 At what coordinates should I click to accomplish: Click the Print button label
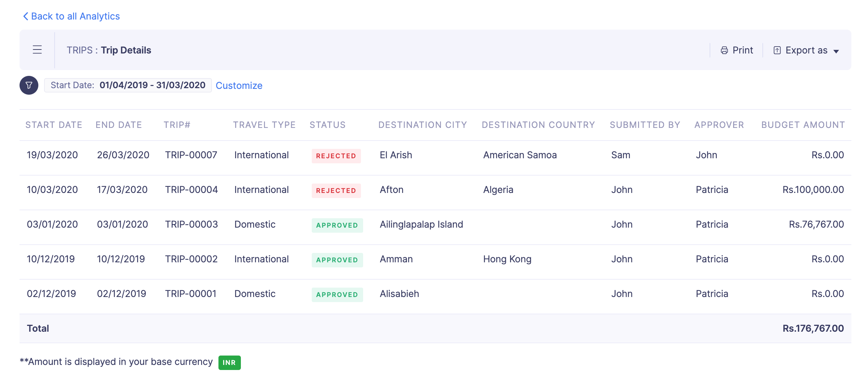coord(743,50)
